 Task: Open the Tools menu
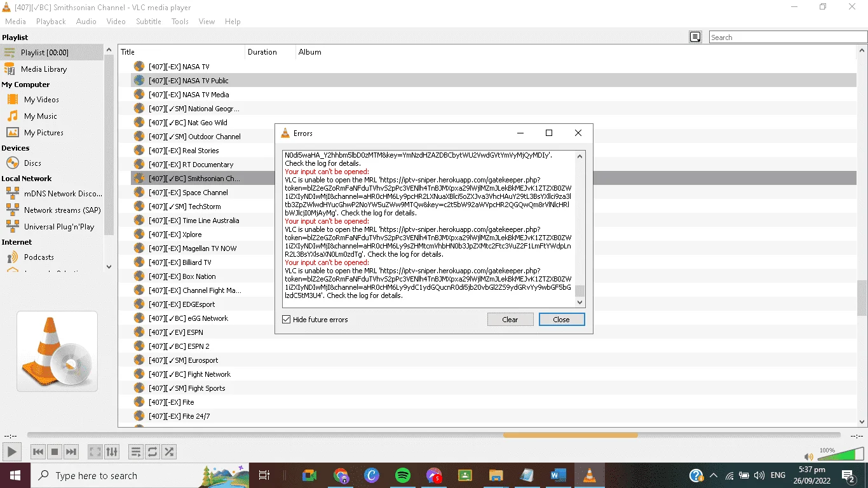(x=180, y=22)
